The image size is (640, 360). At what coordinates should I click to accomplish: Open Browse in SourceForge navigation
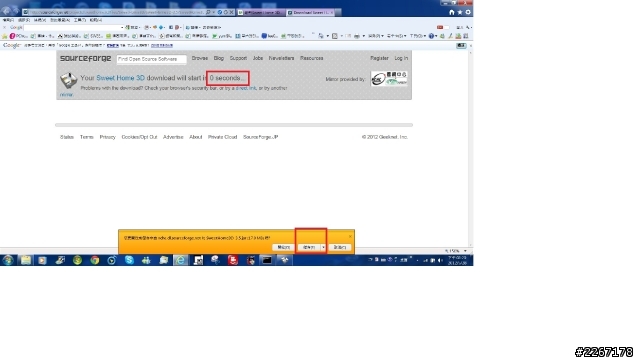pyautogui.click(x=200, y=58)
